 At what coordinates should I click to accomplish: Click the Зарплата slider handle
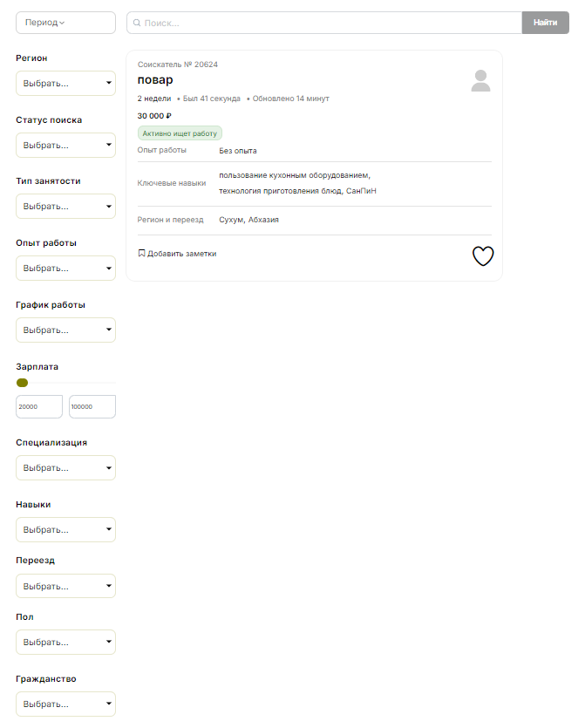pyautogui.click(x=23, y=383)
